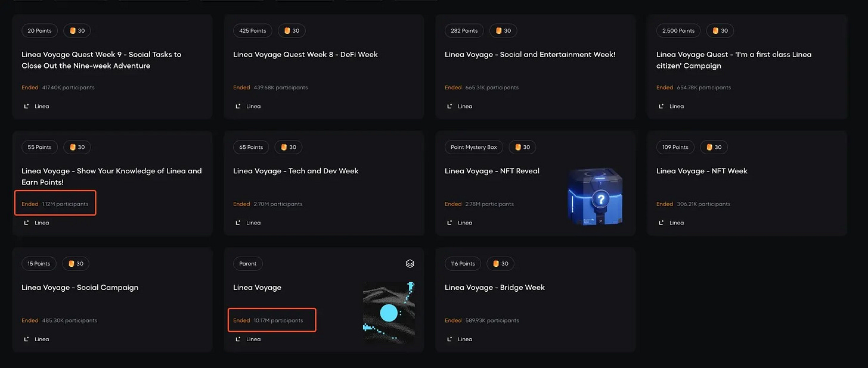Click the '439.68K participants' text
This screenshot has height=368, width=868.
[281, 88]
